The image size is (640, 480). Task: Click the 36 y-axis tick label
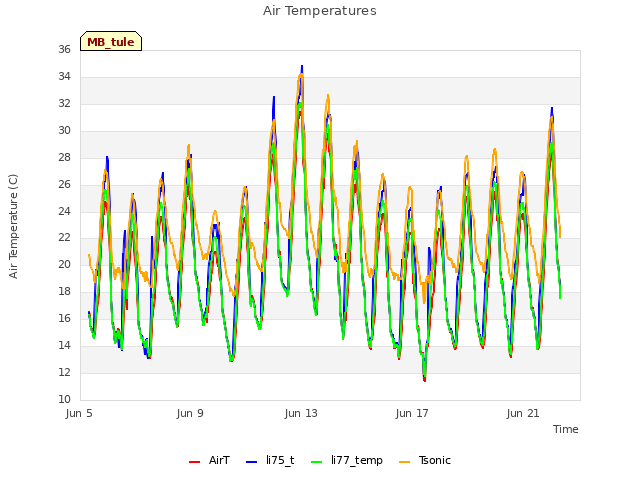tap(64, 49)
